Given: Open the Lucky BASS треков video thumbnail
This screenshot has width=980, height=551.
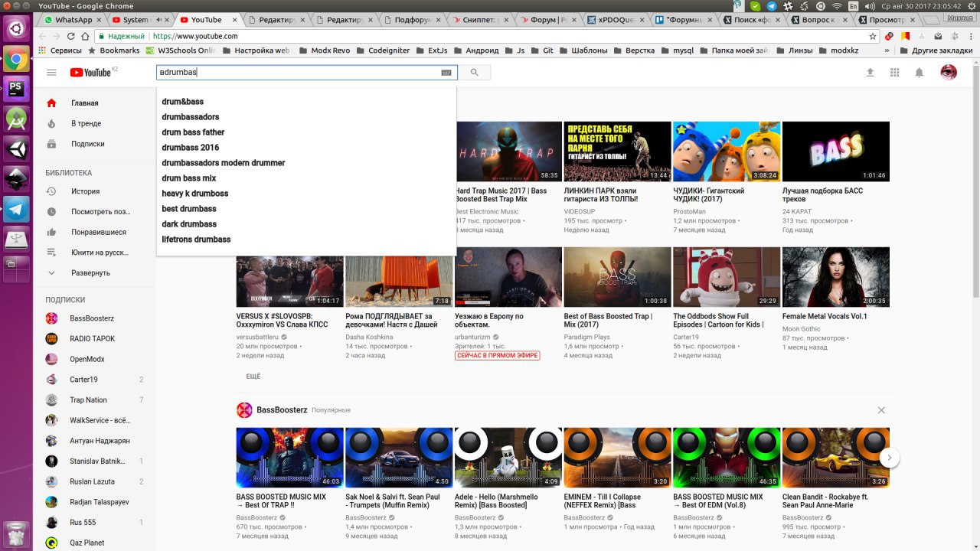Looking at the screenshot, I should tap(836, 152).
